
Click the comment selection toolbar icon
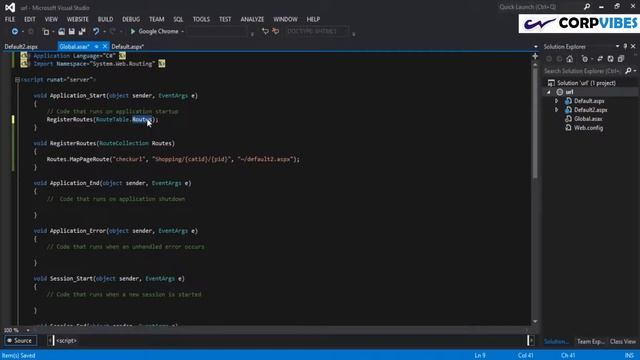pos(265,31)
